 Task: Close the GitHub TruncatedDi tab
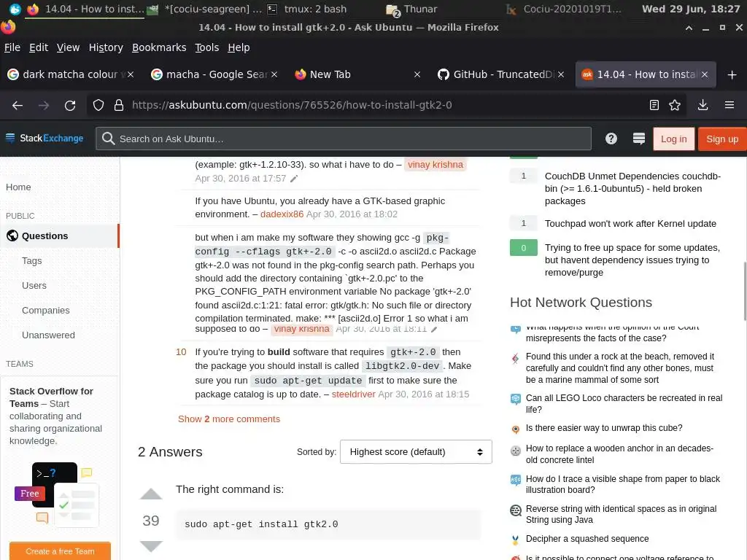click(561, 75)
